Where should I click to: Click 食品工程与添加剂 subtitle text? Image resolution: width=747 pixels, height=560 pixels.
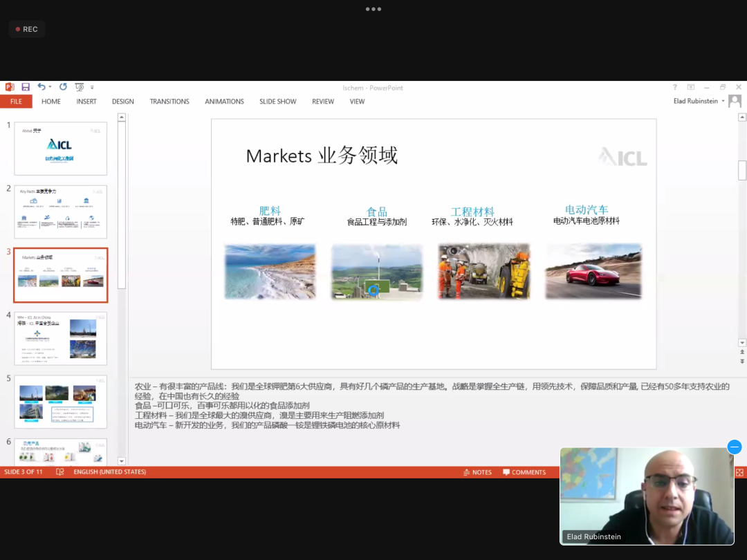376,222
